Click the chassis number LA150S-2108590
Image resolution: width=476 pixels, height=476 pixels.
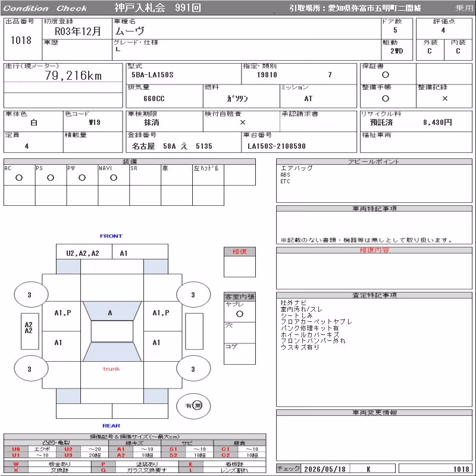coord(276,146)
